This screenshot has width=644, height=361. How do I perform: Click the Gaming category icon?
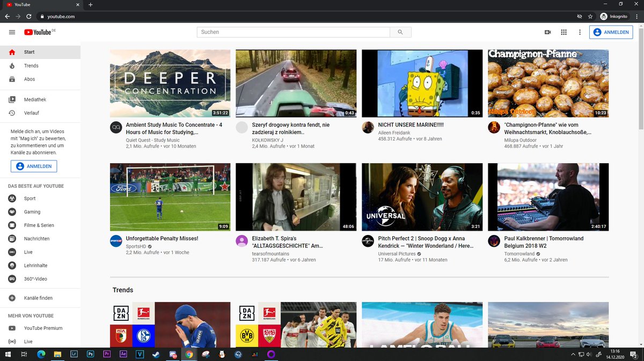(12, 212)
